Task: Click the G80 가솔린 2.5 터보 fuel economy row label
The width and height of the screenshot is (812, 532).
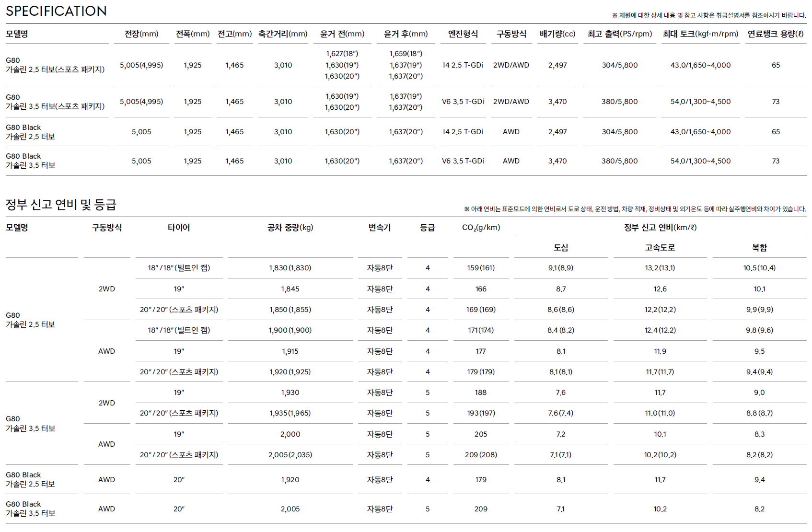Action: pyautogui.click(x=30, y=320)
